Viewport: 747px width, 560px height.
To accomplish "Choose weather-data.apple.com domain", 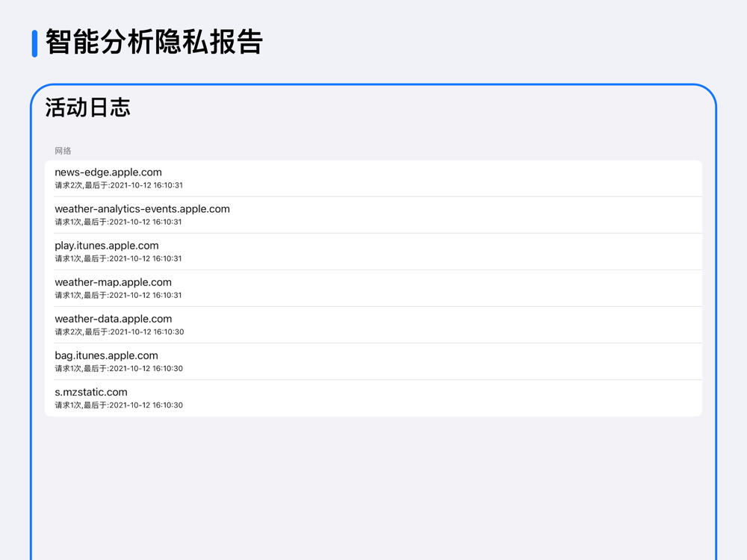I will [373, 325].
